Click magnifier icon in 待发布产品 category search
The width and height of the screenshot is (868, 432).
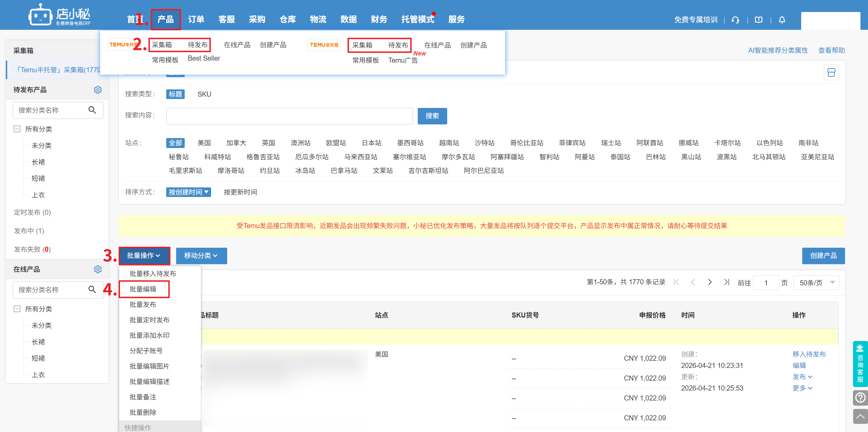92,110
